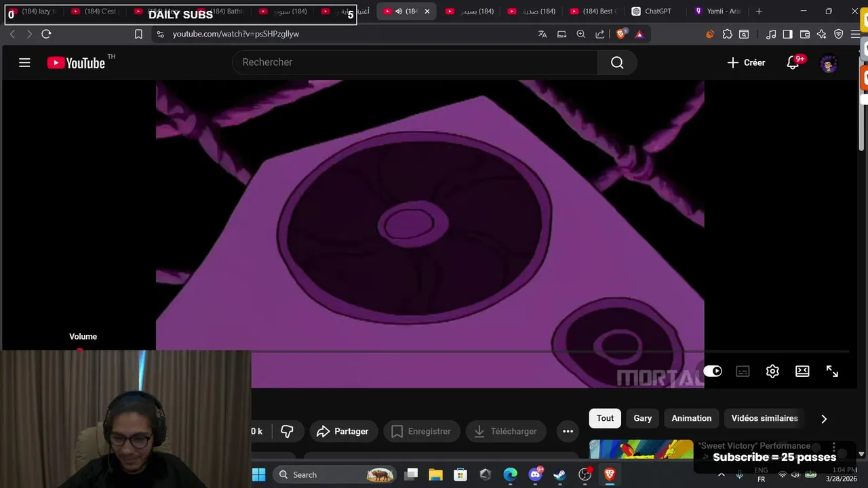
Task: Click the ENG FR language indicator
Action: (761, 474)
